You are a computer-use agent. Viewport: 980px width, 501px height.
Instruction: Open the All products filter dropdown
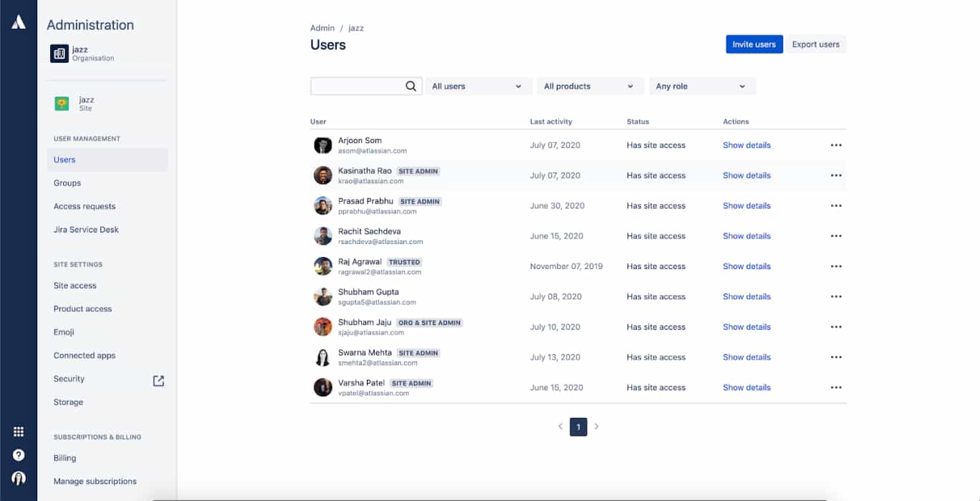click(x=590, y=85)
